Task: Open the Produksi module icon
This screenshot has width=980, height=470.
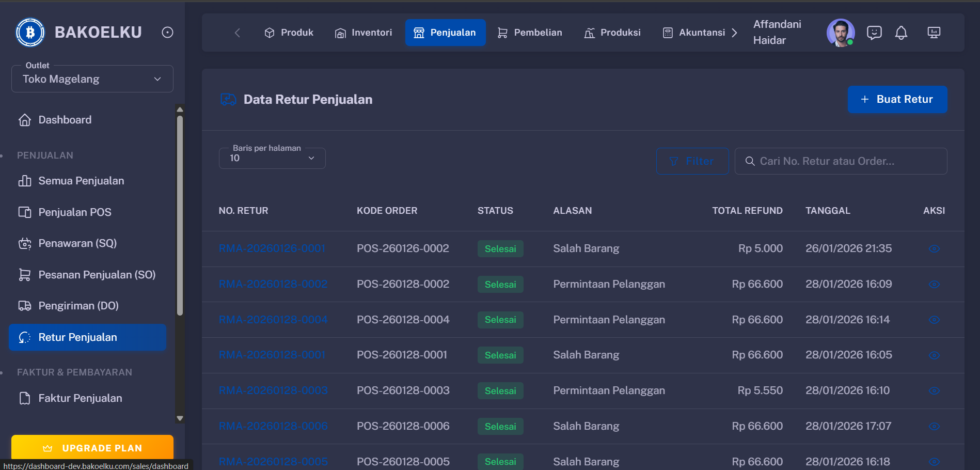Action: pos(588,33)
